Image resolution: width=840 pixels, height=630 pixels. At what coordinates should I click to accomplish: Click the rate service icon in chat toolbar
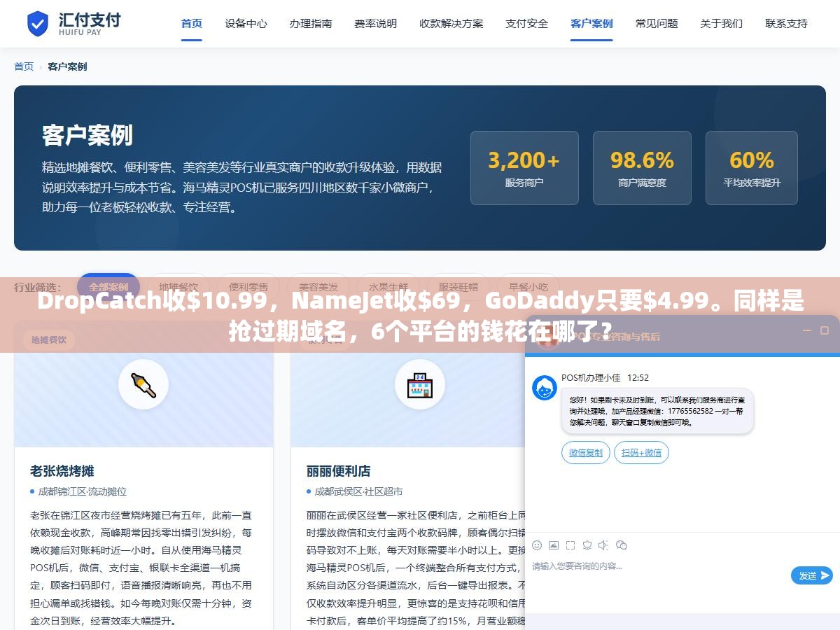tap(587, 545)
